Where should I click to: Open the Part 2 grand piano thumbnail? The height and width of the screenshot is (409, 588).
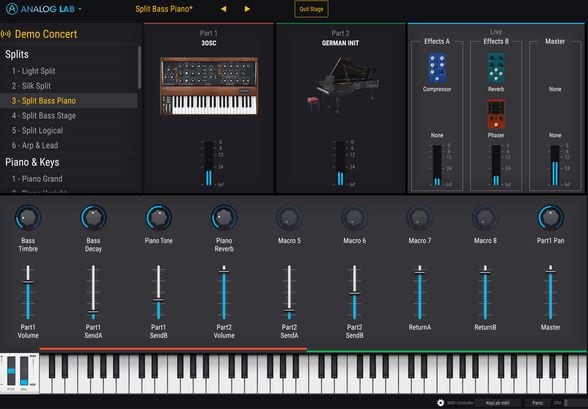pyautogui.click(x=342, y=84)
